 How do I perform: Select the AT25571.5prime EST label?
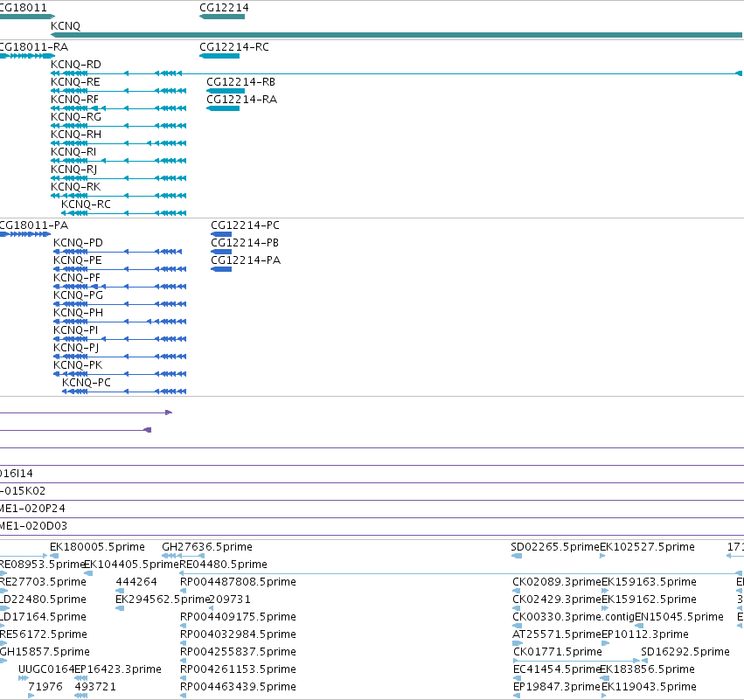pos(557,634)
